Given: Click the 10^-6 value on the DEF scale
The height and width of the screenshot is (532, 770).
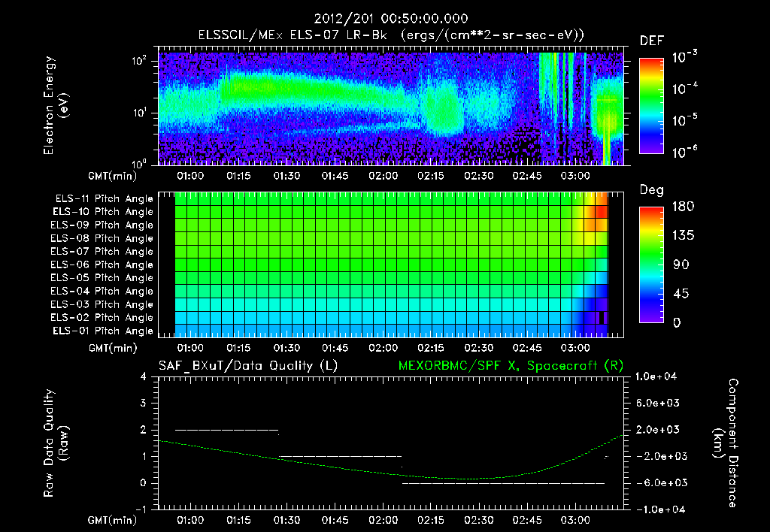Looking at the screenshot, I should pos(685,152).
